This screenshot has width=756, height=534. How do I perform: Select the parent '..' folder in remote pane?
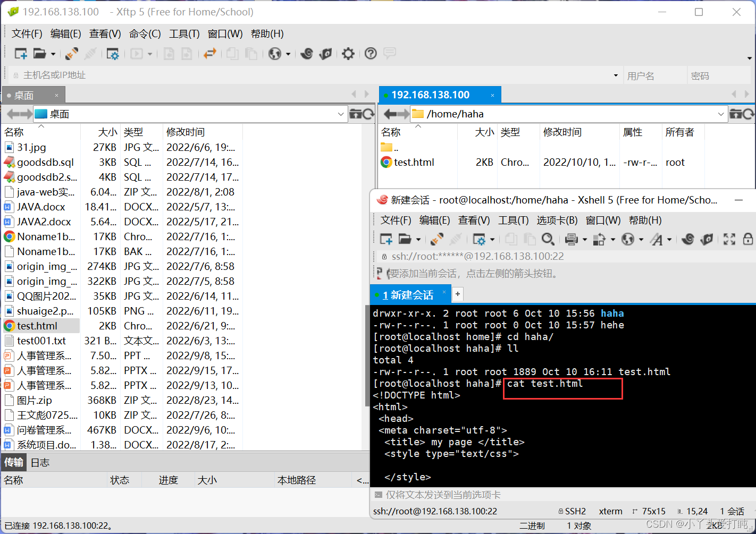coord(390,148)
